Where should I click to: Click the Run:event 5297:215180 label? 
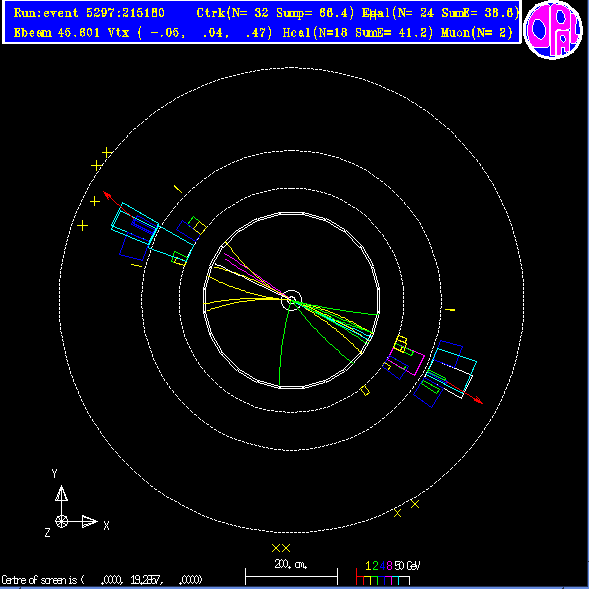[x=89, y=13]
